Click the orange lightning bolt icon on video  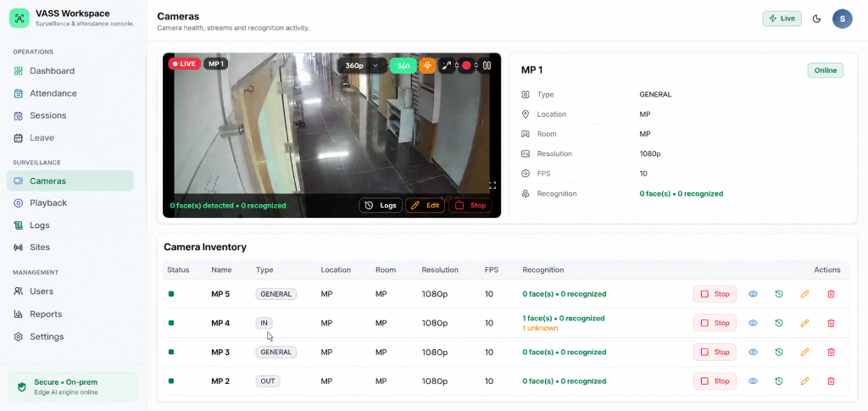pos(427,65)
